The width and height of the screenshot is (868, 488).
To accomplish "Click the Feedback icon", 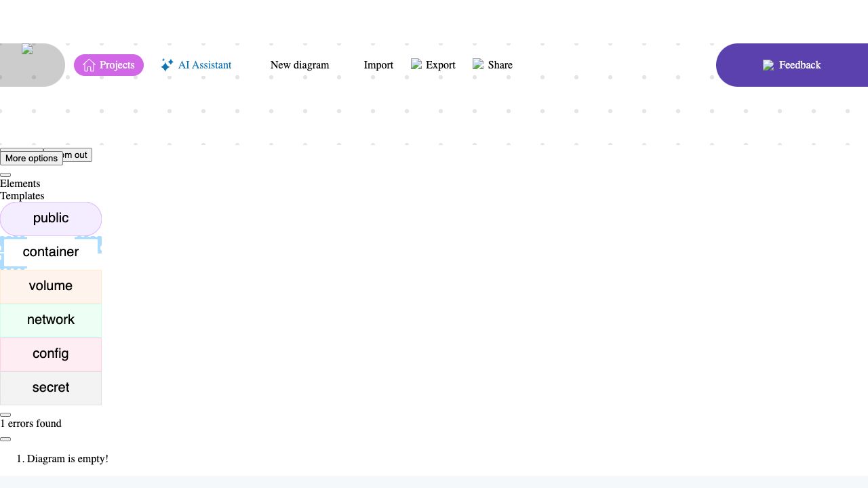I will tap(768, 65).
